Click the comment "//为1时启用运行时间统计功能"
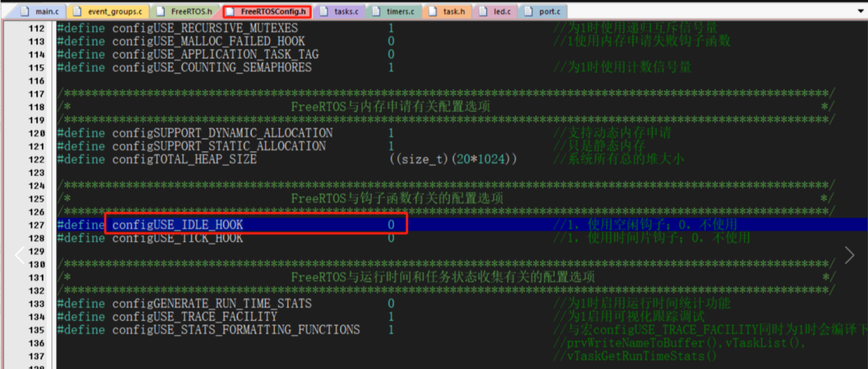This screenshot has width=868, height=369. 642,304
